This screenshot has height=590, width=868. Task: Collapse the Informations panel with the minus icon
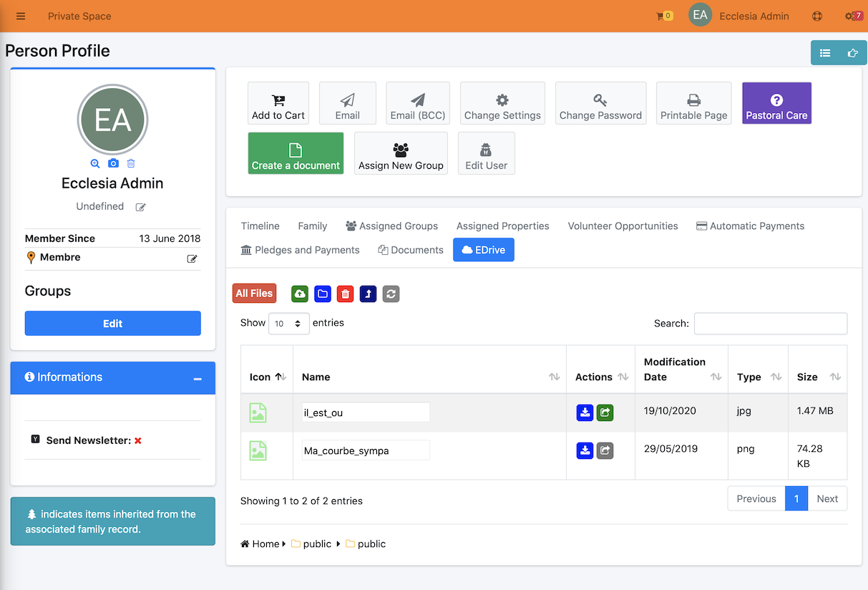click(x=198, y=378)
